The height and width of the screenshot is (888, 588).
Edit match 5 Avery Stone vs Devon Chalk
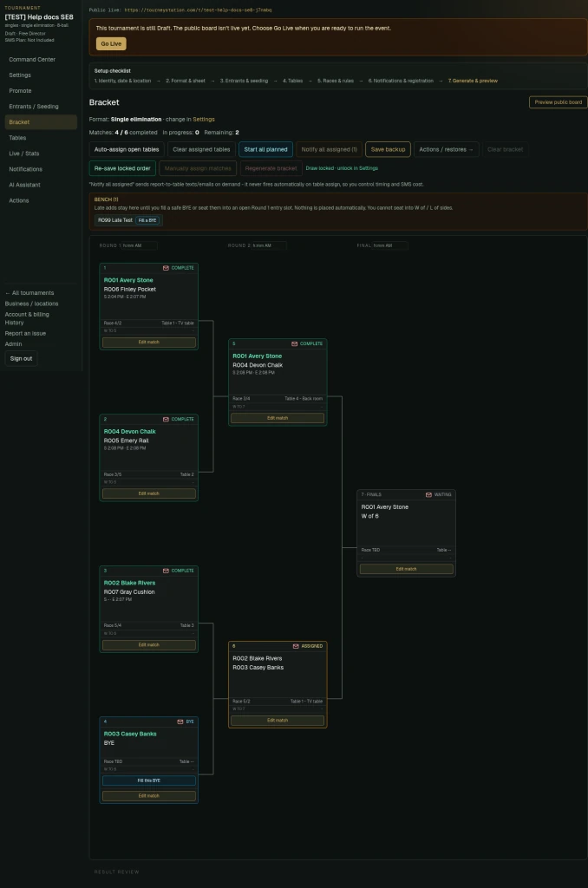click(x=278, y=418)
